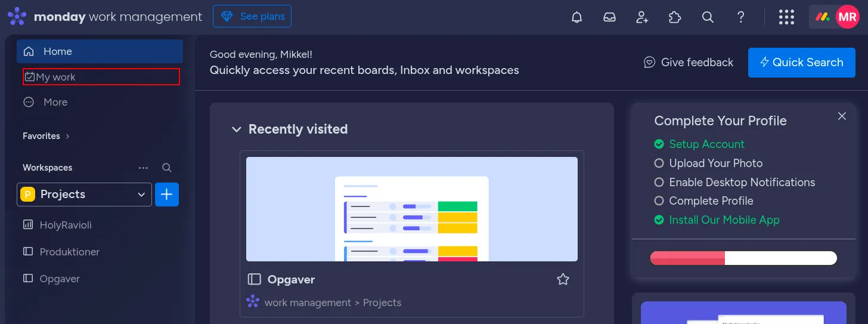868x324 pixels.
Task: Open the apps puzzle piece icon
Action: pyautogui.click(x=675, y=17)
